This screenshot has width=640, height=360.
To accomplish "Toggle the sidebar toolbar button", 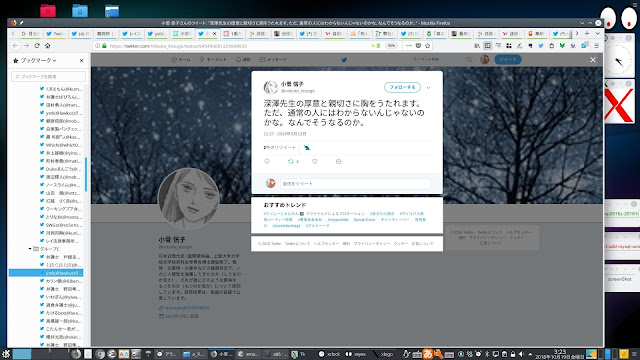I will (487, 46).
